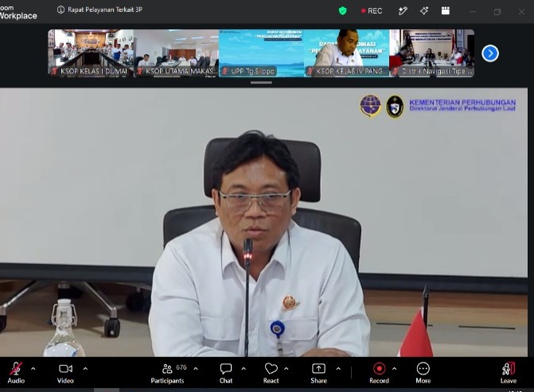This screenshot has height=392, width=534.
Task: Show next participants with blue arrow
Action: 490,53
